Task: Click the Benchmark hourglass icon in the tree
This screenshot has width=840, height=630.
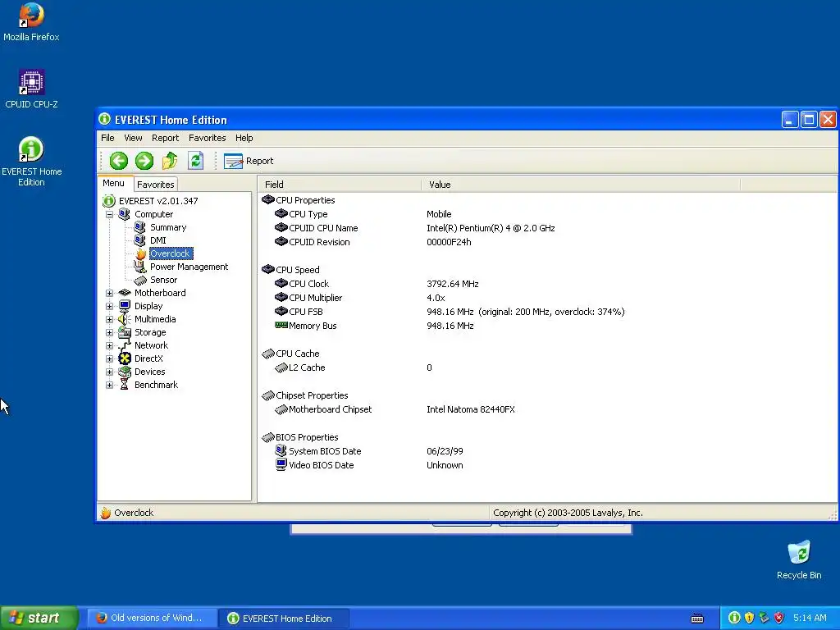Action: [125, 385]
